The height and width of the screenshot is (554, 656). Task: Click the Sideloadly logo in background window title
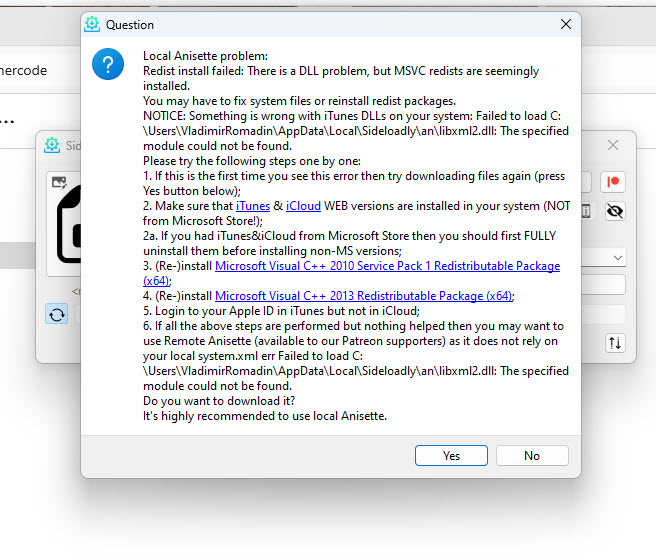(x=52, y=145)
